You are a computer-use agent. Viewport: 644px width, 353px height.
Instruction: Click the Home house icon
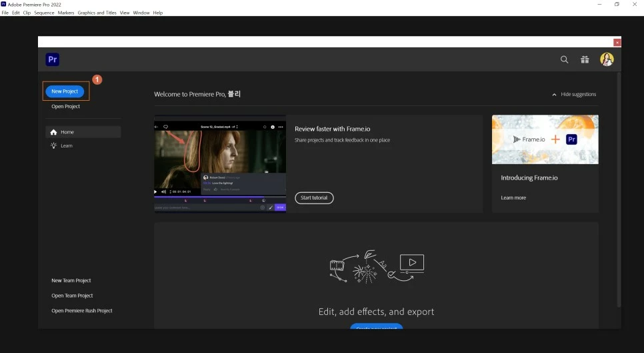pyautogui.click(x=53, y=132)
